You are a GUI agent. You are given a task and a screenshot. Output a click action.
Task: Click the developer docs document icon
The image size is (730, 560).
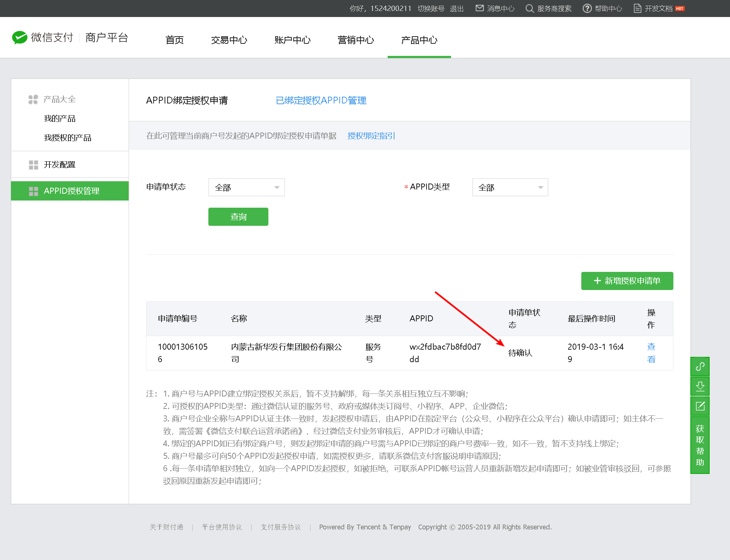point(637,8)
